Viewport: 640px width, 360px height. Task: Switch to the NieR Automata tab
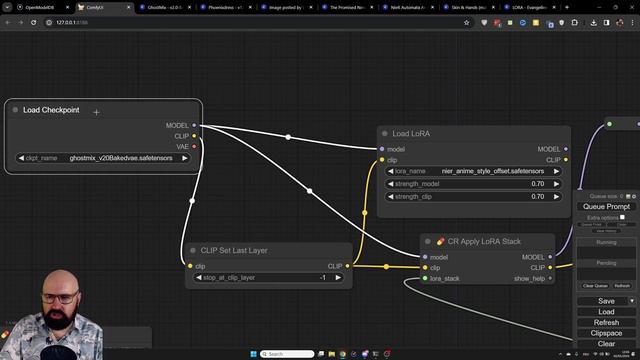[409, 7]
